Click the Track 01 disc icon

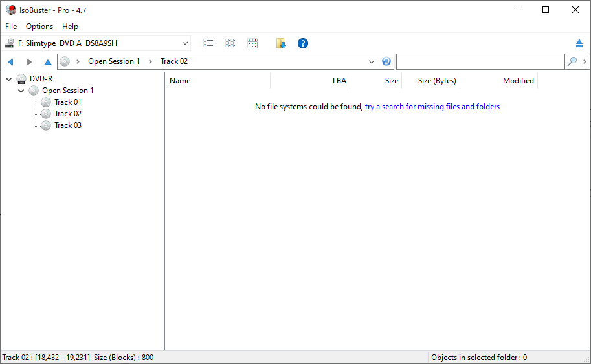(x=46, y=102)
